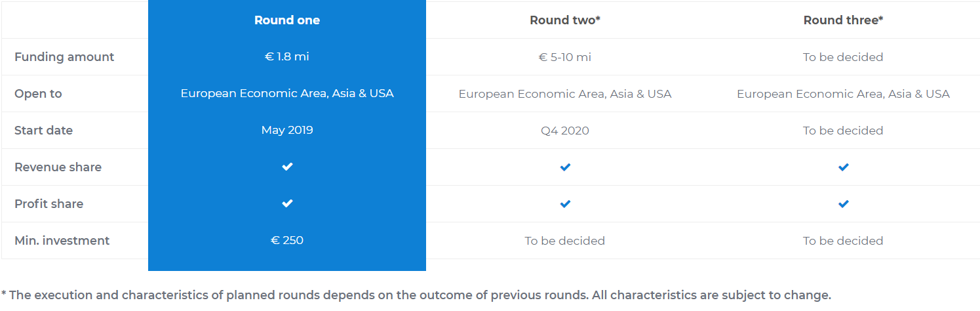Select the Round two column header
This screenshot has height=311, width=980.
pos(565,20)
